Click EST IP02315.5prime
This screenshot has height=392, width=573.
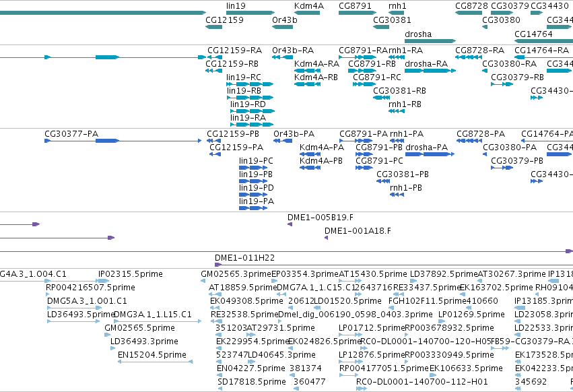point(104,281)
